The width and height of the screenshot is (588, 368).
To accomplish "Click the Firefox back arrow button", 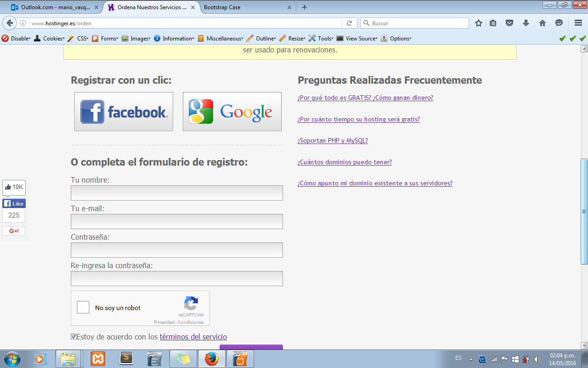I will (10, 23).
